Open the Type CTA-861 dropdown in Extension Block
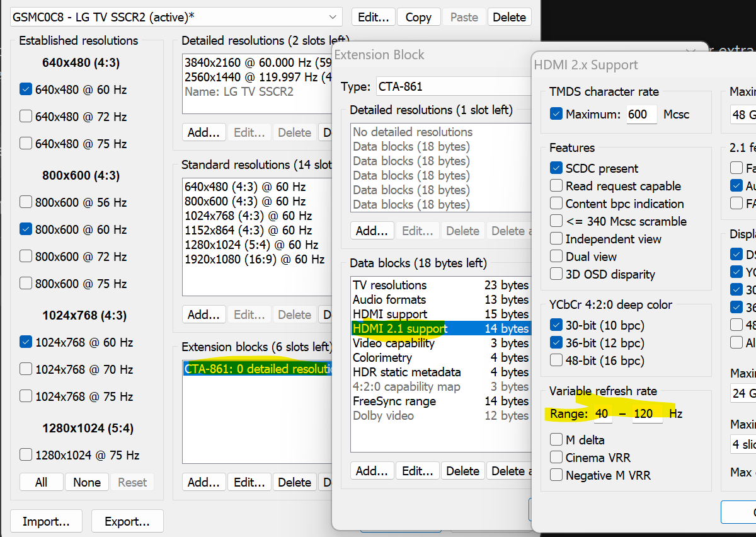Screen dimensions: 756x537 point(454,86)
